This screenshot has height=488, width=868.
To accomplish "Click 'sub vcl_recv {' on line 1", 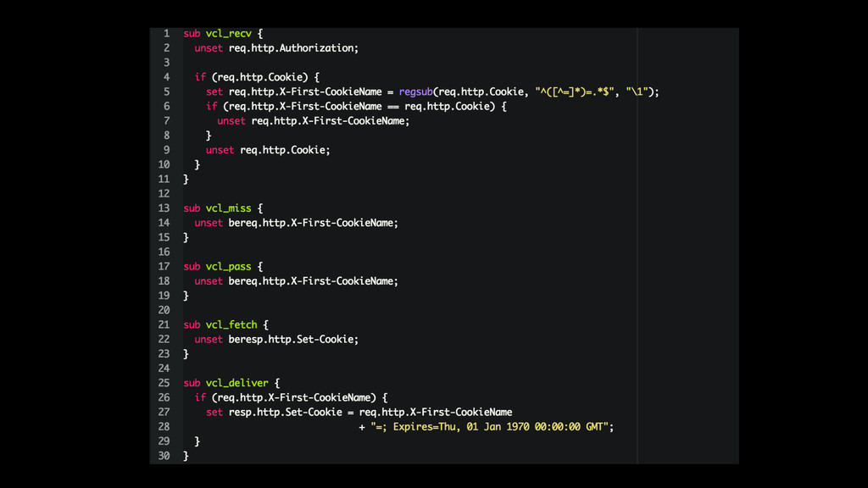I will (x=223, y=34).
